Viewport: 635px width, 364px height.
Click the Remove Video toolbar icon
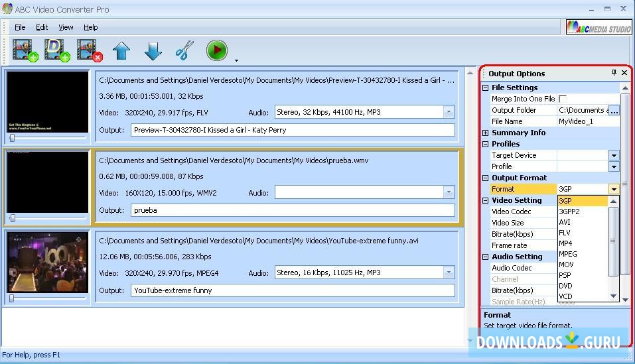(90, 50)
